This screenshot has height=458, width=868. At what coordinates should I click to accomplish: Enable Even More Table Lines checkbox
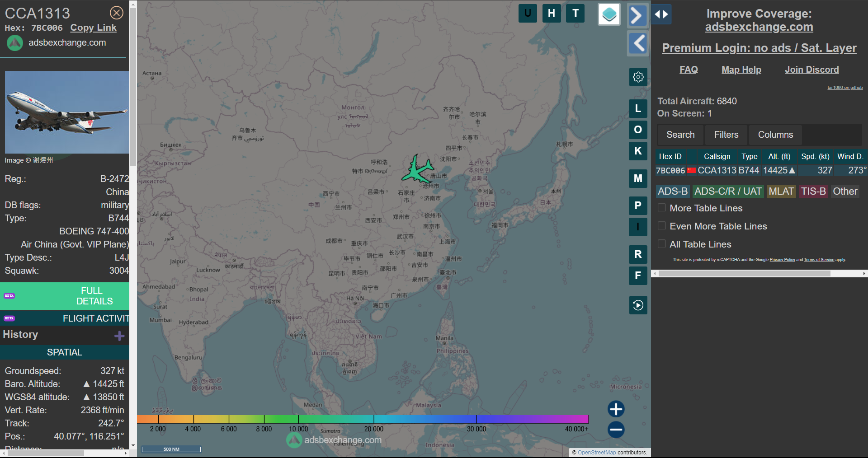pos(662,226)
